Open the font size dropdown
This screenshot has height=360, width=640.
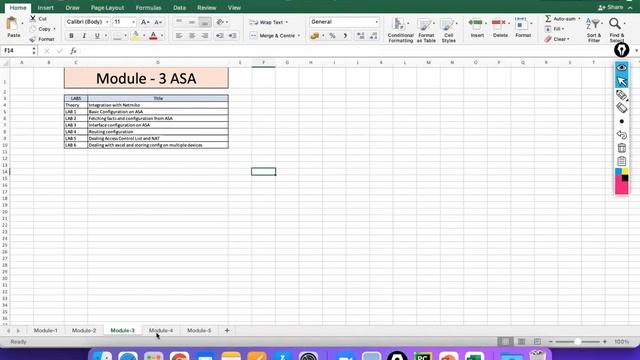tap(133, 22)
